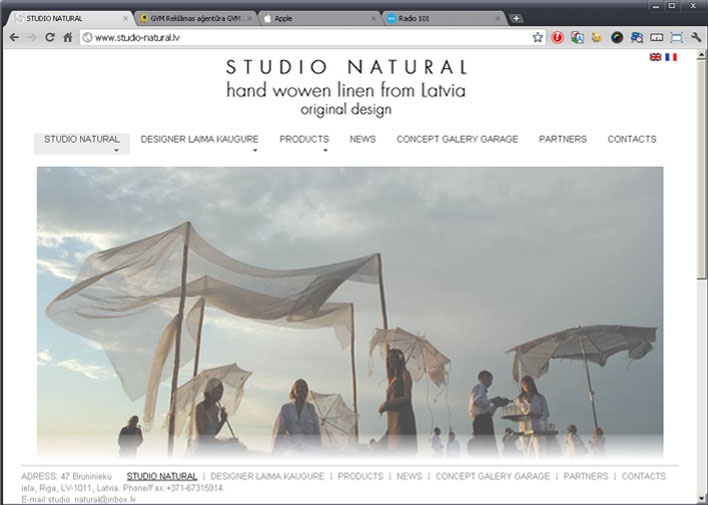Close the Apple tab
This screenshot has width=708, height=505.
click(x=373, y=19)
